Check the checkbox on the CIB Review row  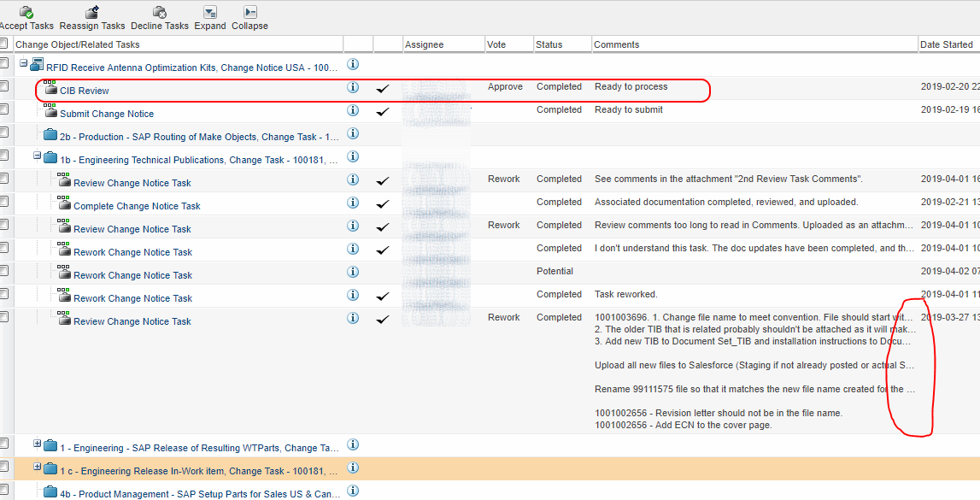tap(5, 87)
